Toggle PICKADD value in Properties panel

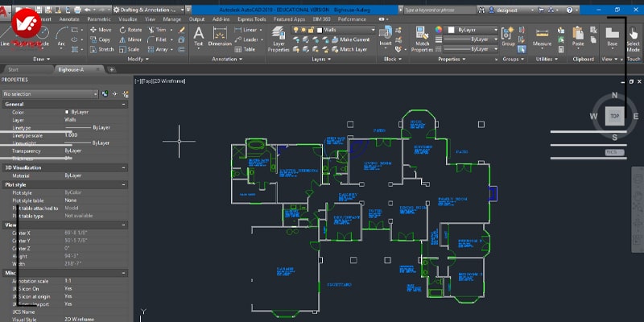coord(105,94)
